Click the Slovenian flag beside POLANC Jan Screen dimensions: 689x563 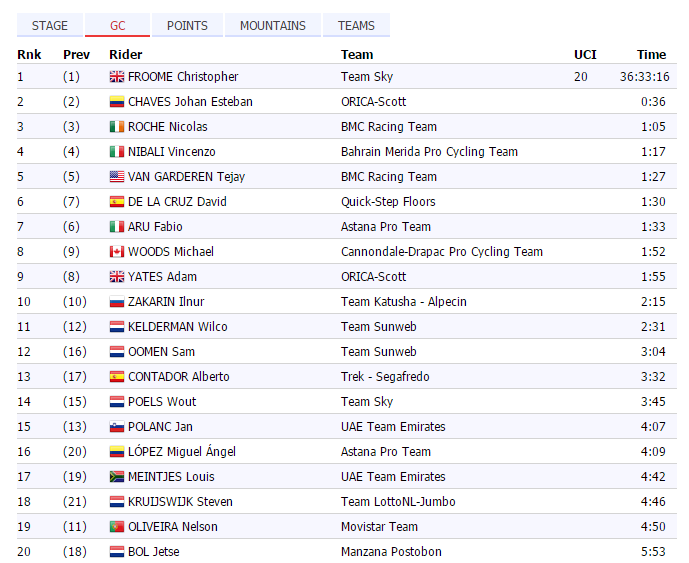click(x=116, y=427)
